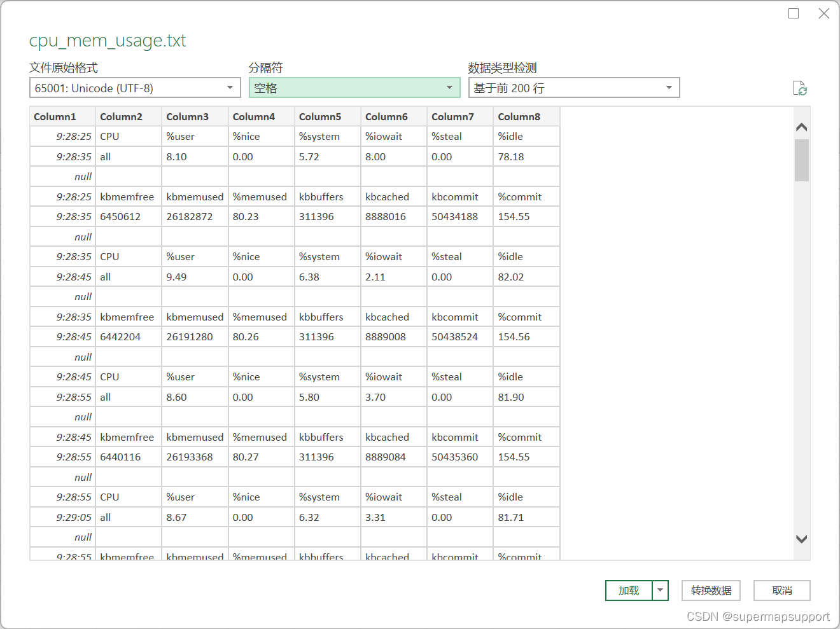Open the delimiter dropdown showing 空格
The image size is (840, 629).
pyautogui.click(x=354, y=88)
